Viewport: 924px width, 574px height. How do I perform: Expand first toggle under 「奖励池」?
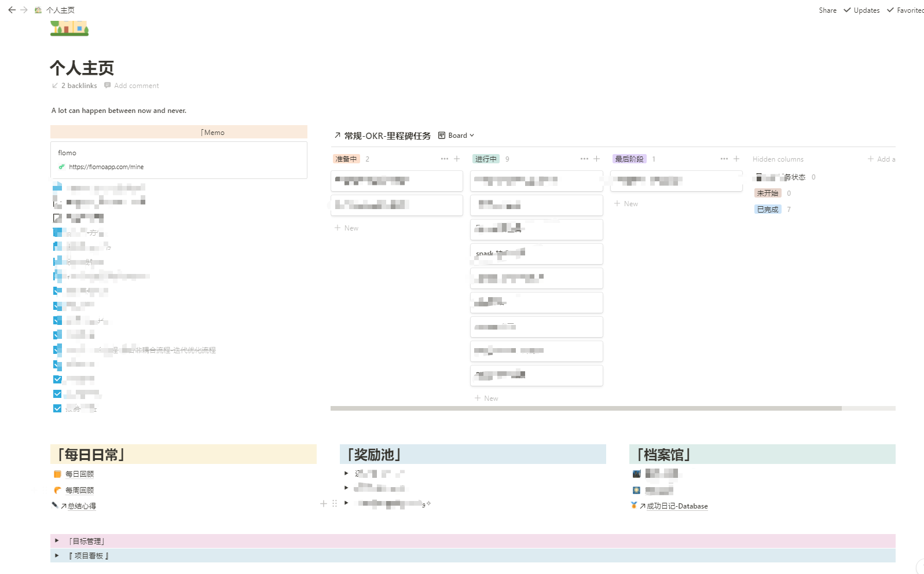[x=346, y=473]
